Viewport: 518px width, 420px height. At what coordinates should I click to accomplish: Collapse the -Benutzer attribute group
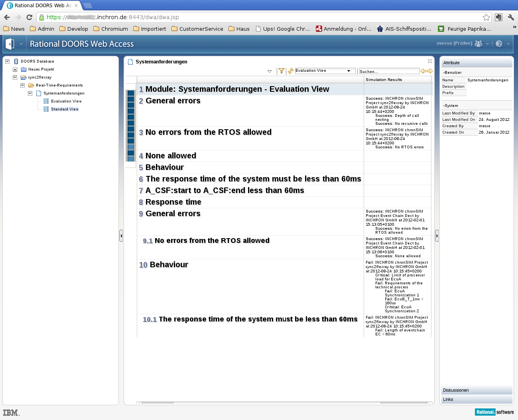pos(452,73)
